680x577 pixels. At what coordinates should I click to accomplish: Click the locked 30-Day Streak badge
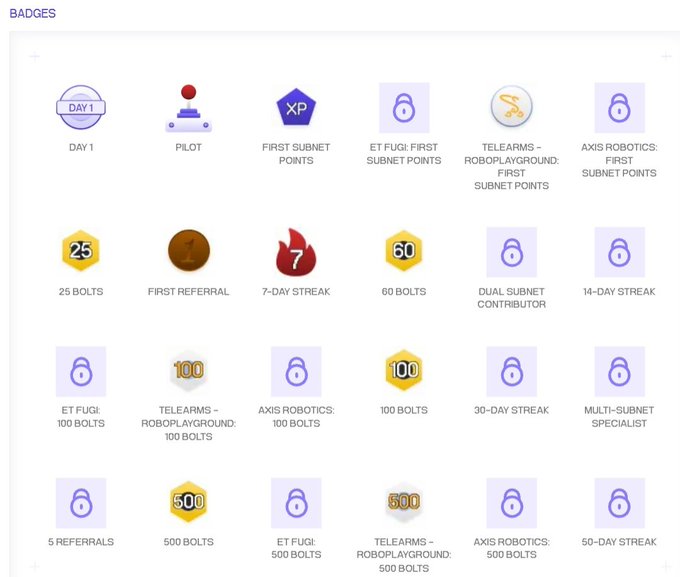click(x=512, y=371)
